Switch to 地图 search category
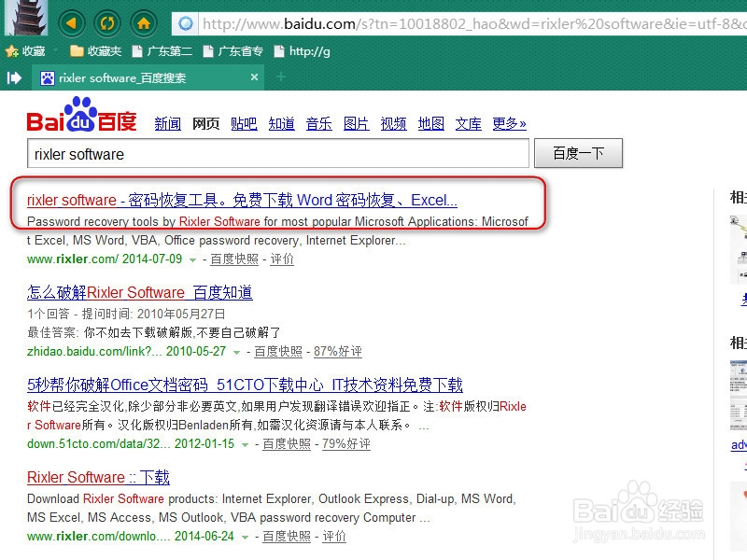The height and width of the screenshot is (560, 747). tap(431, 124)
